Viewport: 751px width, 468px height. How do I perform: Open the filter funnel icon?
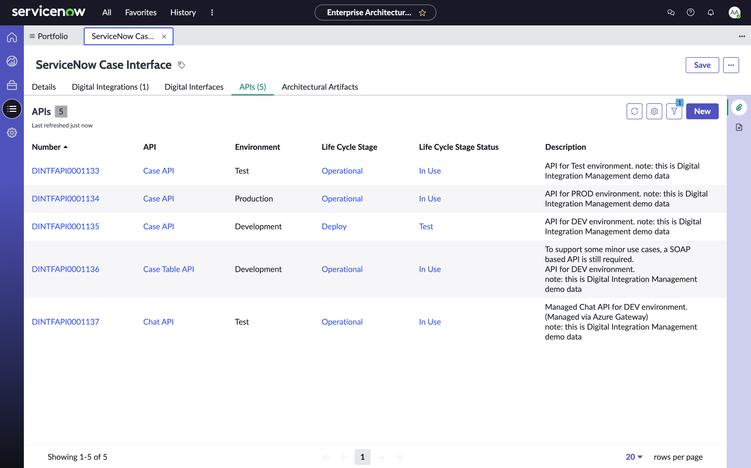click(674, 111)
